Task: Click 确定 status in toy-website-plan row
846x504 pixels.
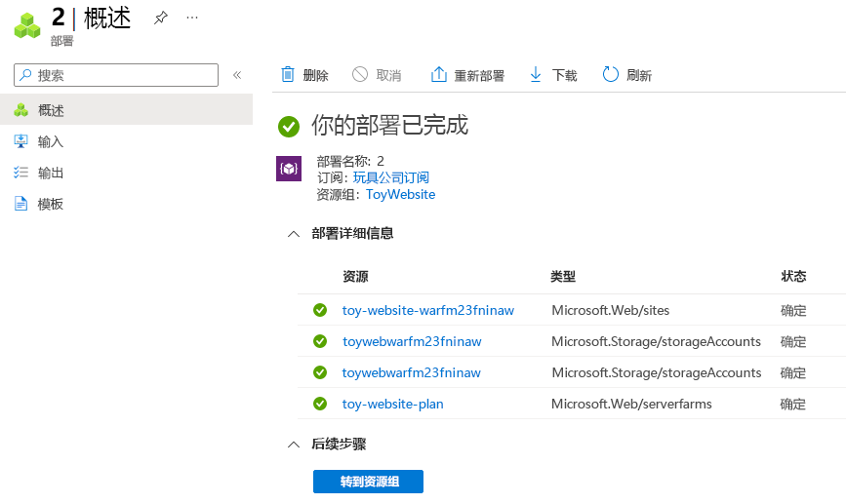Action: click(793, 404)
